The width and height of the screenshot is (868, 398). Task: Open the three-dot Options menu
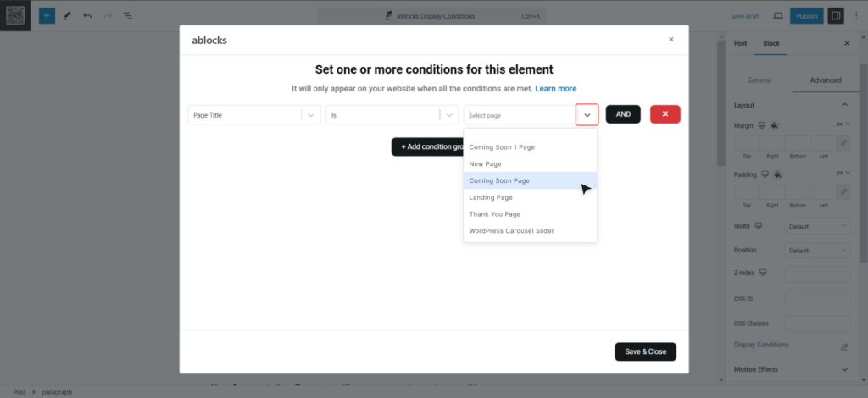click(x=856, y=16)
